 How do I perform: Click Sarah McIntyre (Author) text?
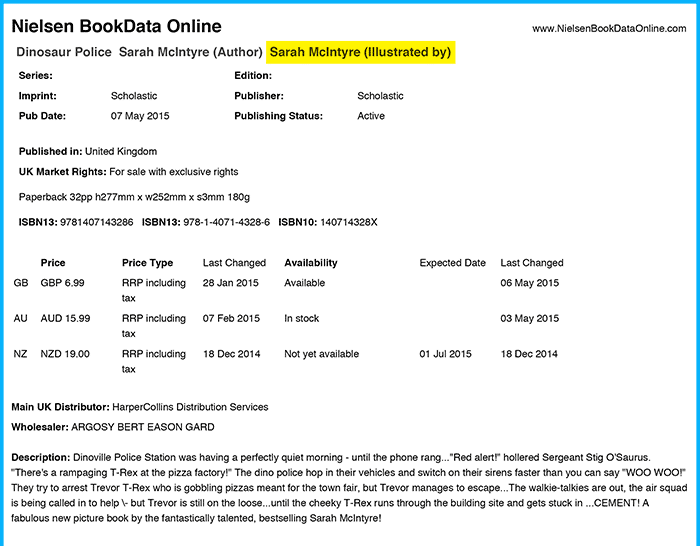pos(191,52)
